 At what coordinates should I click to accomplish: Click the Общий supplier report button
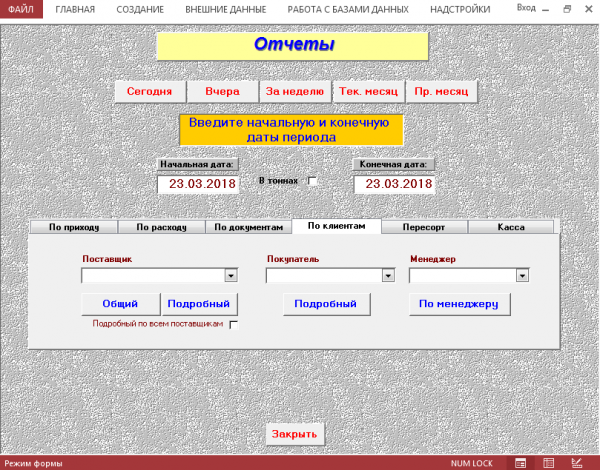tap(120, 304)
